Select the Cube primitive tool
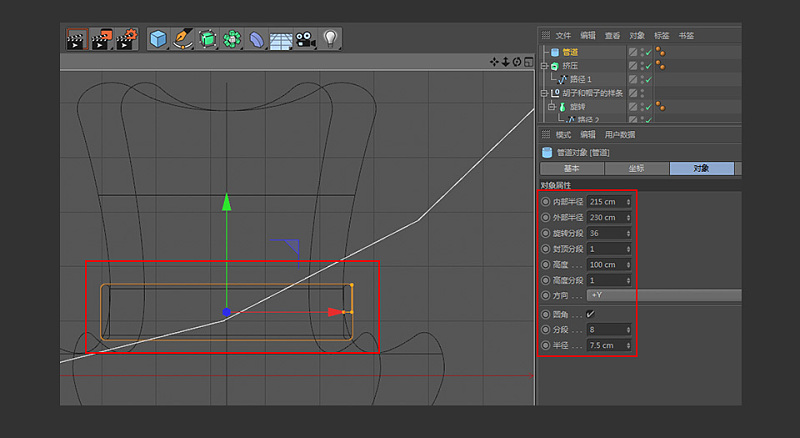Image resolution: width=800 pixels, height=438 pixels. (158, 39)
